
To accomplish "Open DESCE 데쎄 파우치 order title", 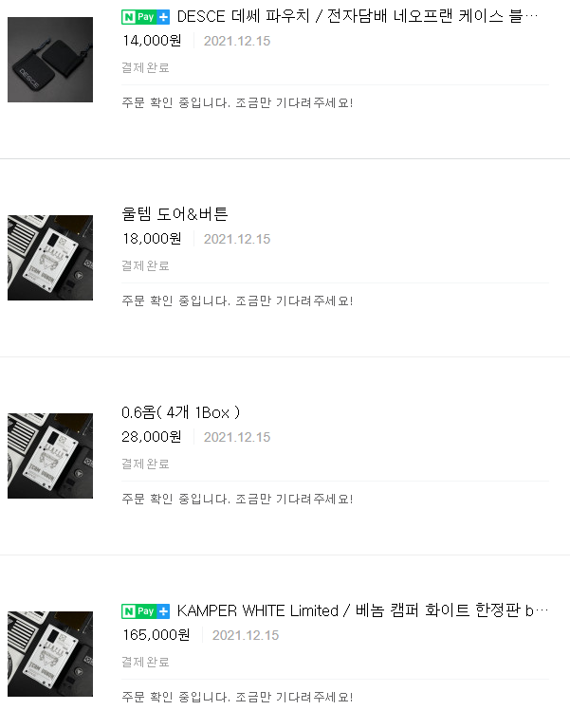I will click(358, 17).
